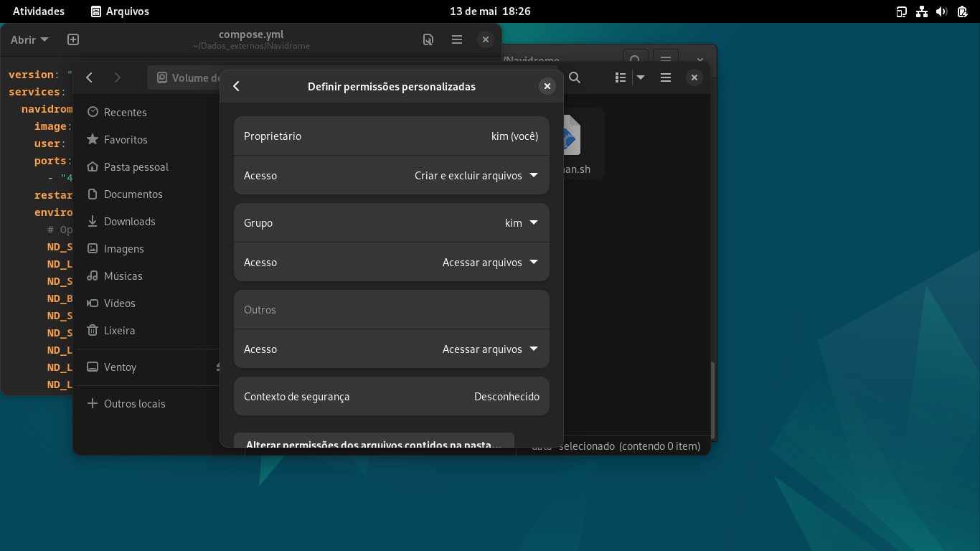The width and height of the screenshot is (980, 551).
Task: Go back in permissions dialog header
Action: (x=236, y=86)
